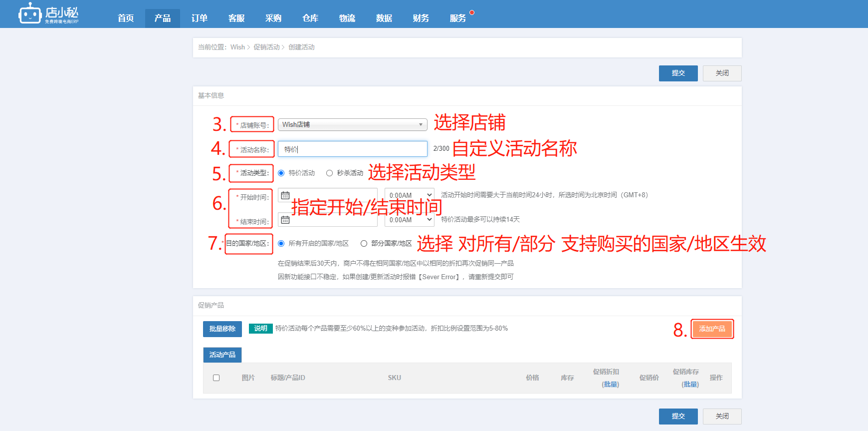Viewport: 868px width, 431px height.
Task: Focus the 活动名称 input field
Action: pyautogui.click(x=353, y=149)
